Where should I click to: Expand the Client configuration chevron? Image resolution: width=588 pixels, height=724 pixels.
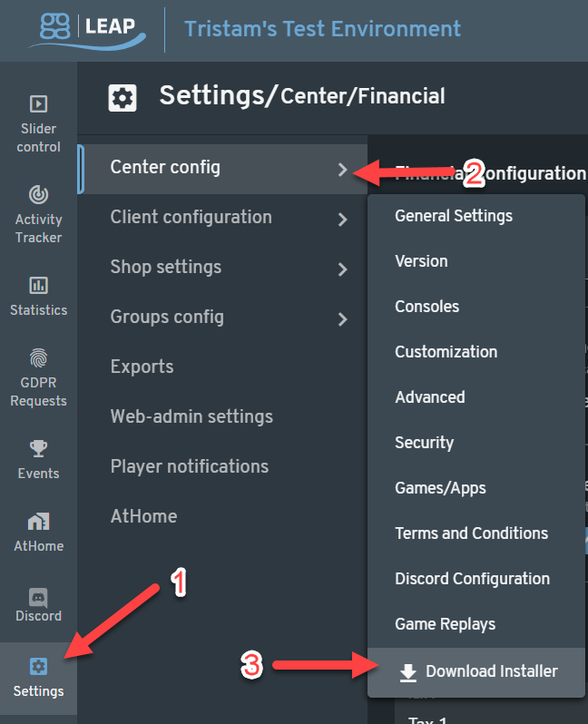tap(342, 220)
